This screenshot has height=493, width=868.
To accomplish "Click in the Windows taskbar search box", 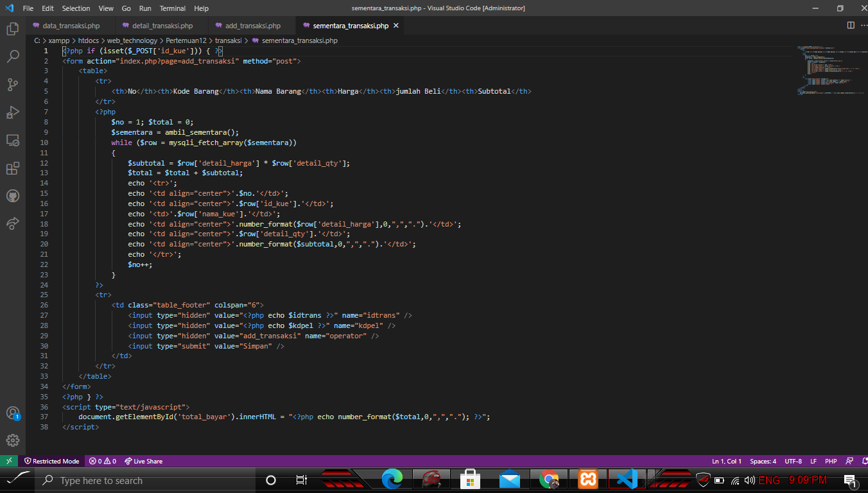I will click(144, 480).
